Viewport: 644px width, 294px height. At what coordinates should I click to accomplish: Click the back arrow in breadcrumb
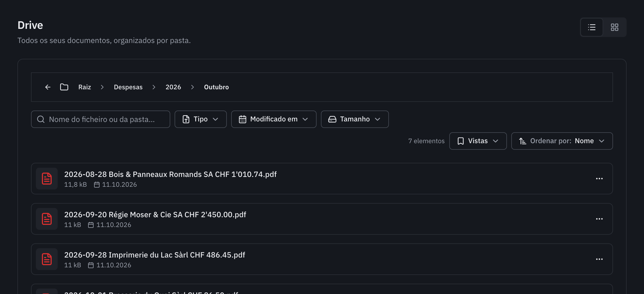click(x=48, y=87)
